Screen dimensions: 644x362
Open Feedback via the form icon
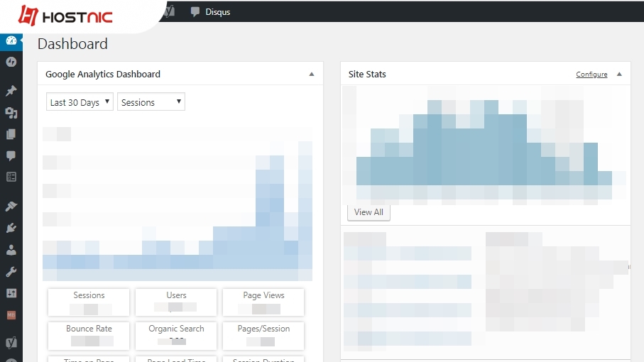pos(11,177)
